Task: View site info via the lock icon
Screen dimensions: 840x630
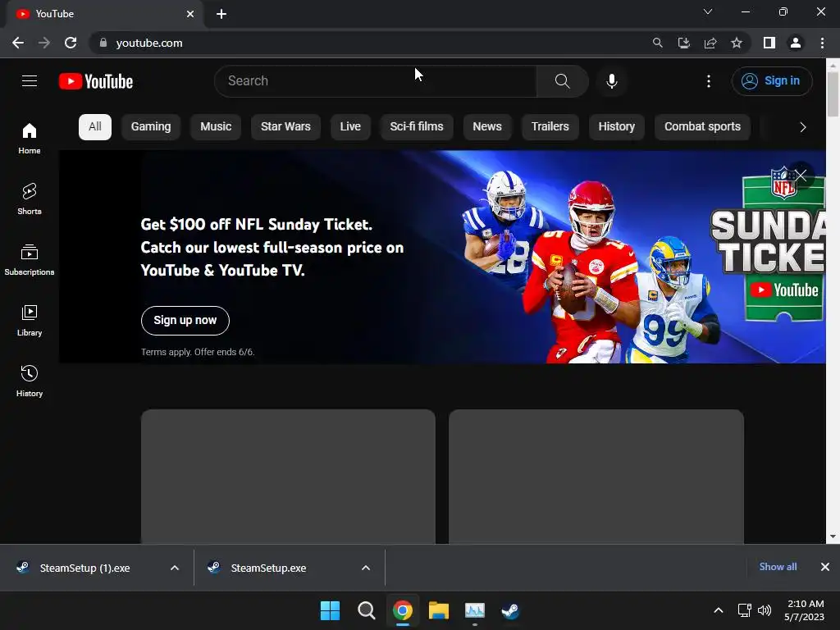Action: pyautogui.click(x=103, y=43)
